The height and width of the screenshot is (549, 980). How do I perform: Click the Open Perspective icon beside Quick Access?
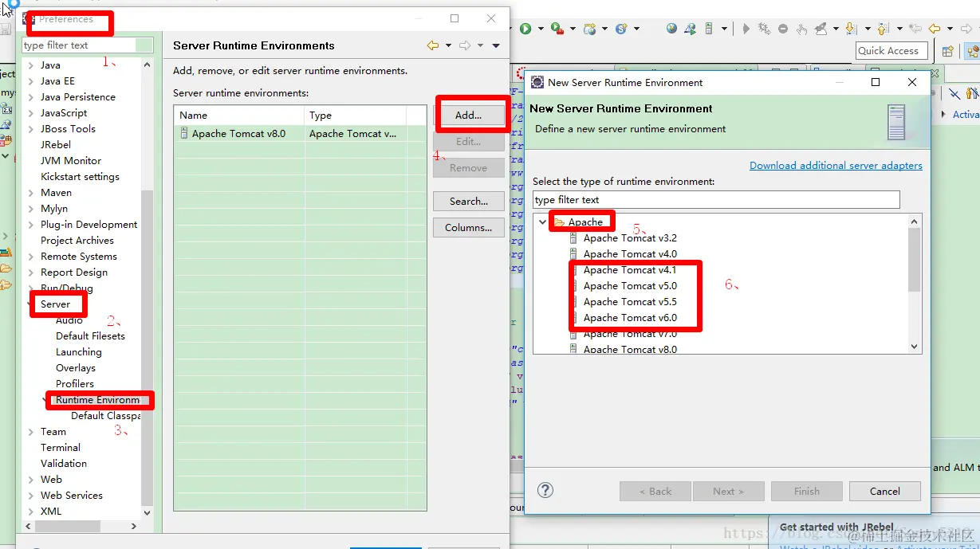tap(947, 51)
